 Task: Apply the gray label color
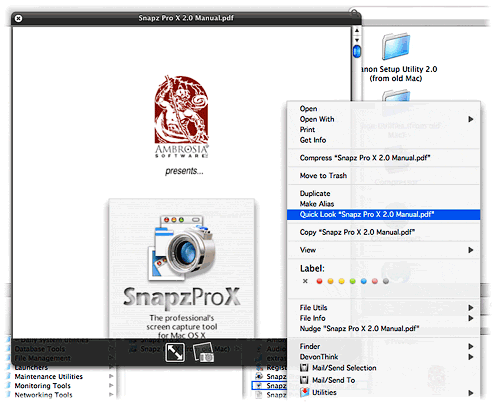pyautogui.click(x=386, y=281)
